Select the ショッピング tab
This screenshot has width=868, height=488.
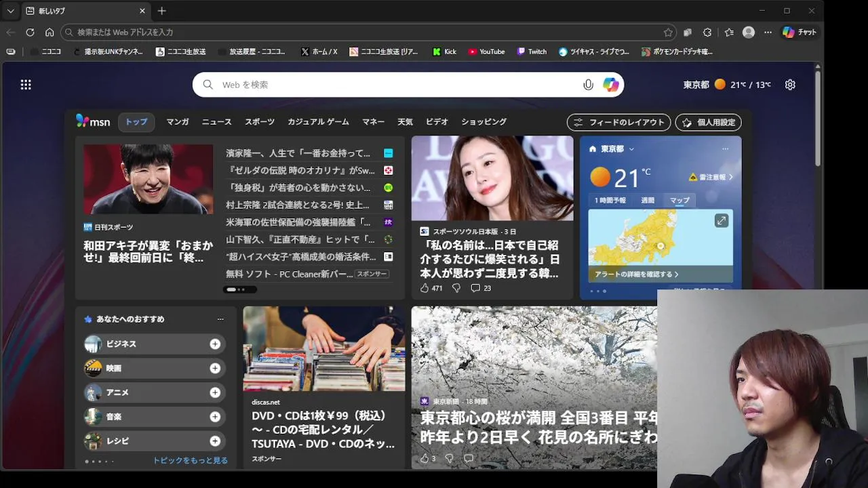484,122
